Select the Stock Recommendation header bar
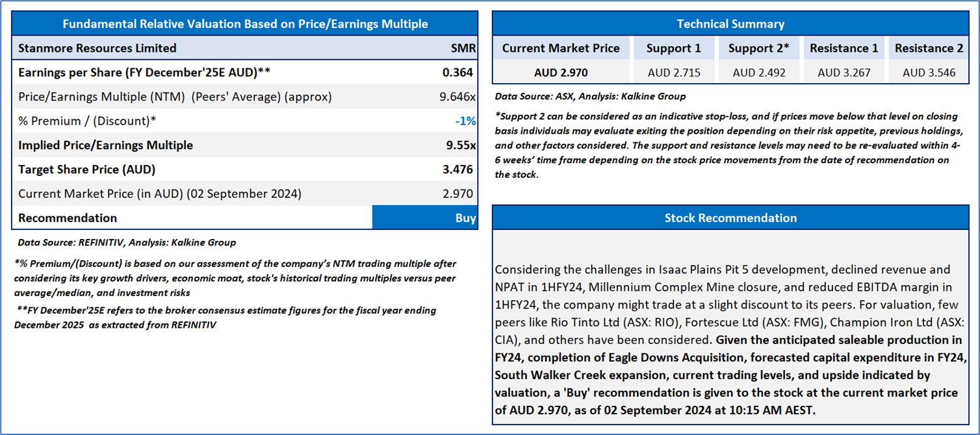Screen dimensions: 980x435 [x=730, y=217]
